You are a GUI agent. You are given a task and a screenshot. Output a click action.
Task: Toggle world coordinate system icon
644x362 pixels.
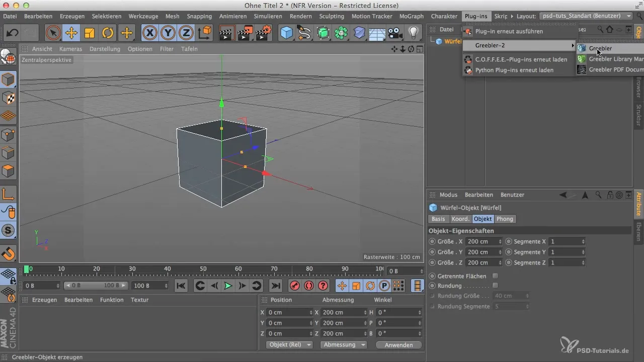[x=205, y=33]
